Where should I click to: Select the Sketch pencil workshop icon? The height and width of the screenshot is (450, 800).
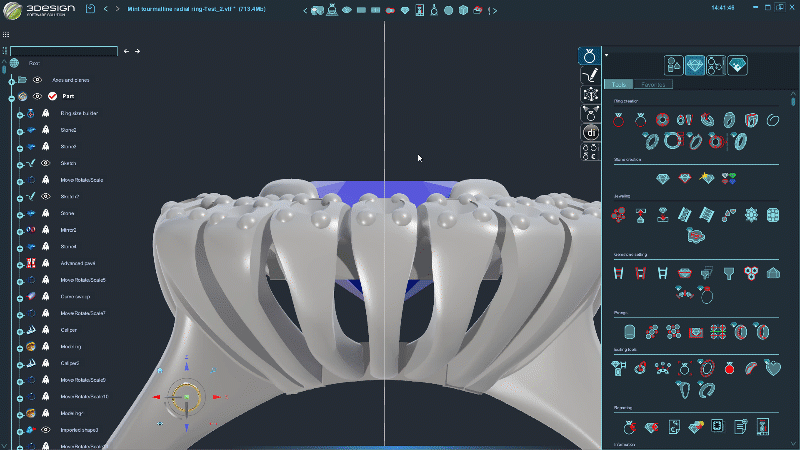click(x=590, y=74)
